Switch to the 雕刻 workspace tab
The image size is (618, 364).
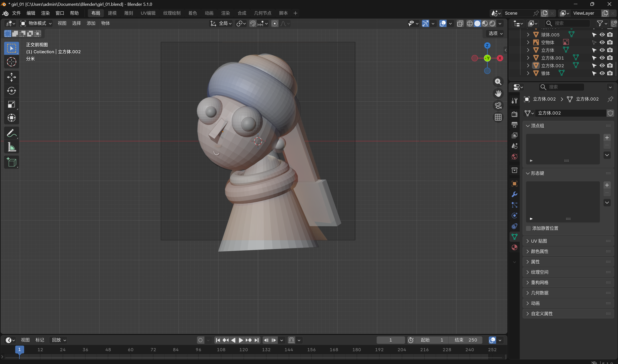[128, 13]
